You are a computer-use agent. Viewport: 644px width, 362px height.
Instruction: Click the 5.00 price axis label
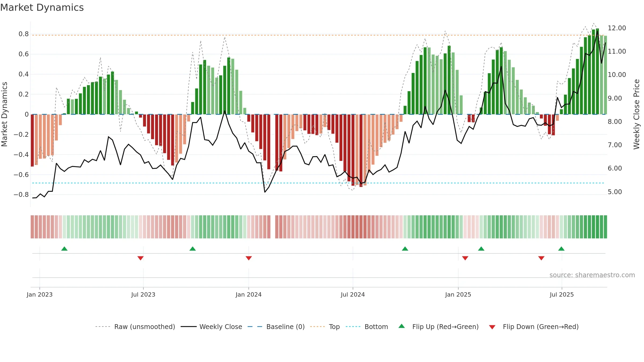615,192
